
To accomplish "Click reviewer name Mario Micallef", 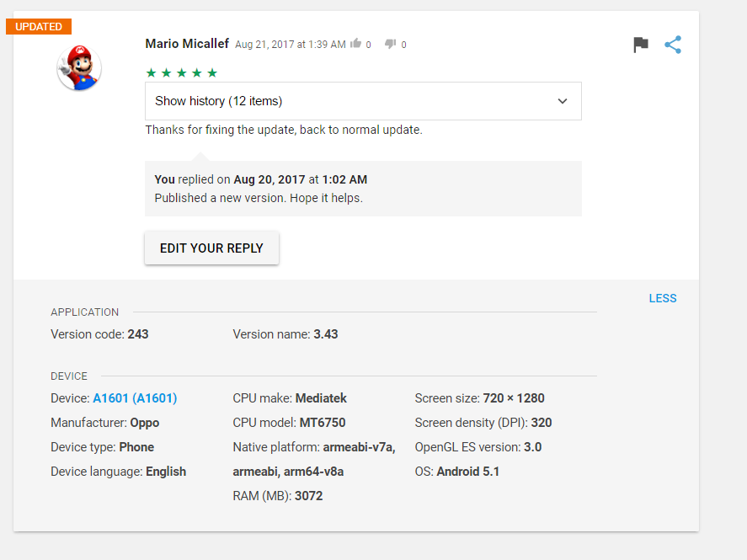I will 187,44.
